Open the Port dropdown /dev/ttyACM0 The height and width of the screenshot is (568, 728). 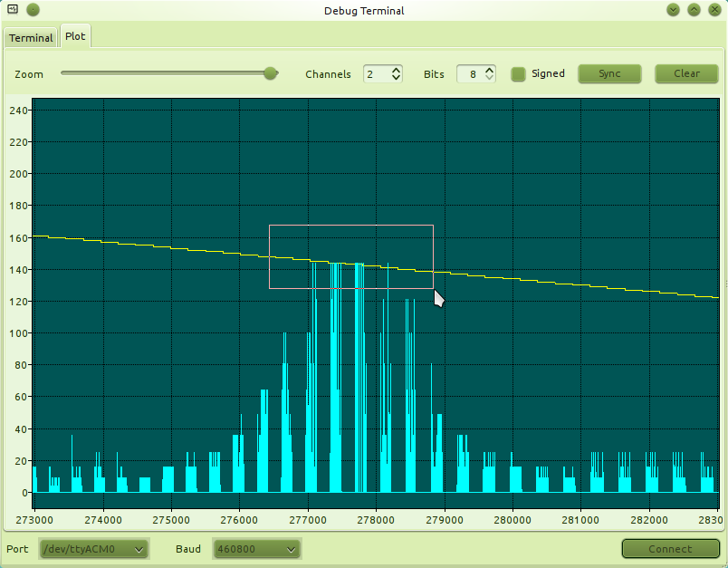coord(94,549)
